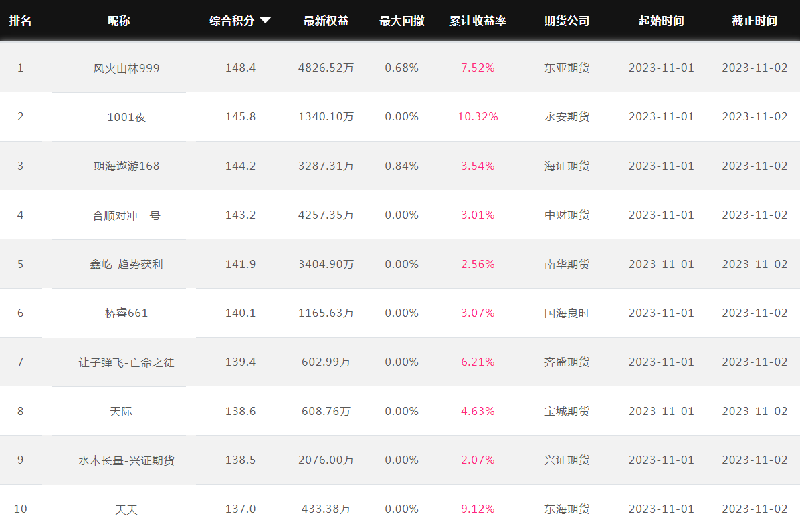The height and width of the screenshot is (532, 800).
Task: Select score value 140.1
Action: coord(240,313)
